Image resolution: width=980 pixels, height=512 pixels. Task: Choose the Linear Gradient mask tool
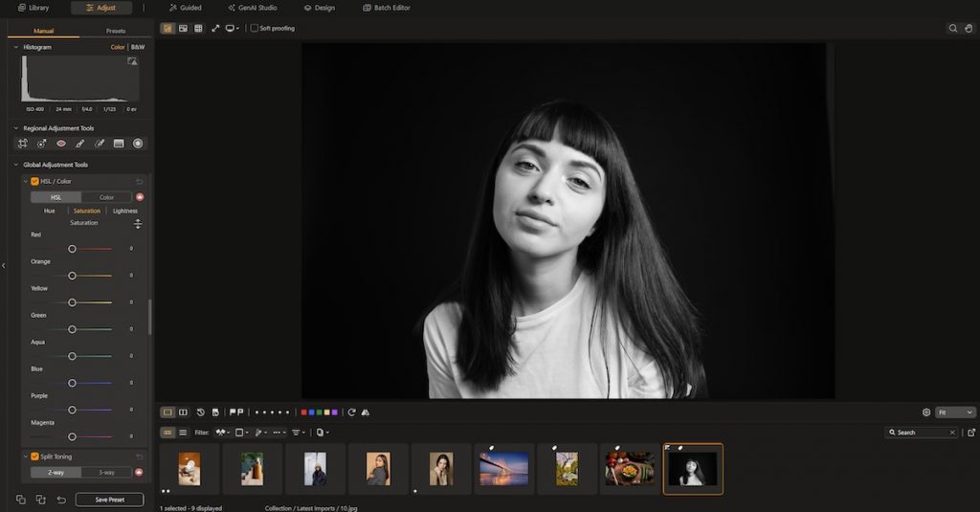(119, 144)
